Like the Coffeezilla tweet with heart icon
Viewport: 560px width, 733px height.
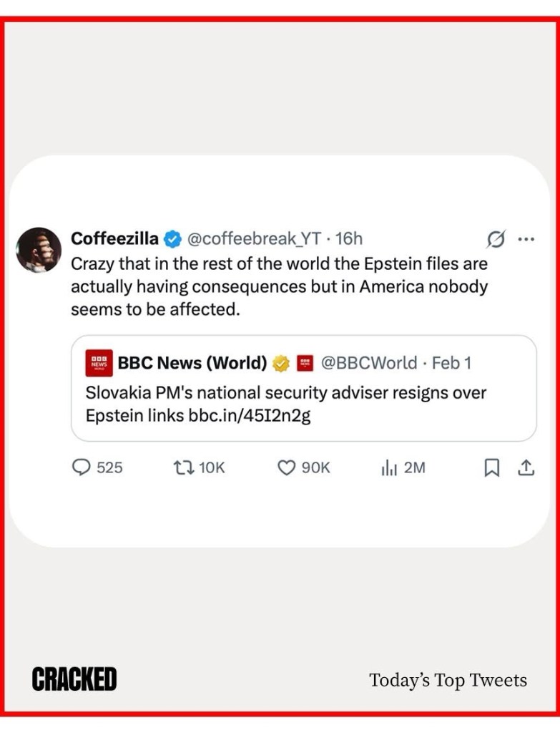(286, 467)
